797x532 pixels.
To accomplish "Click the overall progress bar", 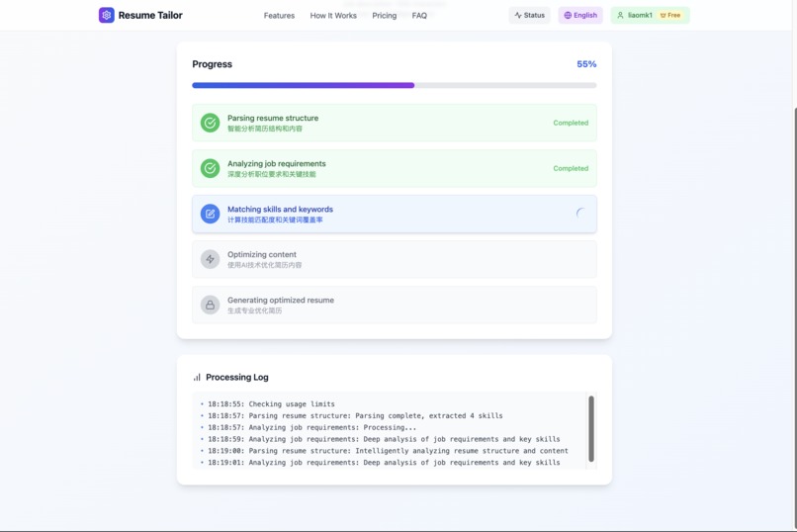I will click(x=394, y=85).
